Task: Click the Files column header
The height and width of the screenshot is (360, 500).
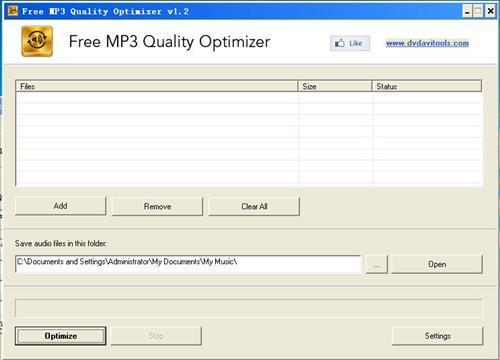Action: click(x=157, y=86)
